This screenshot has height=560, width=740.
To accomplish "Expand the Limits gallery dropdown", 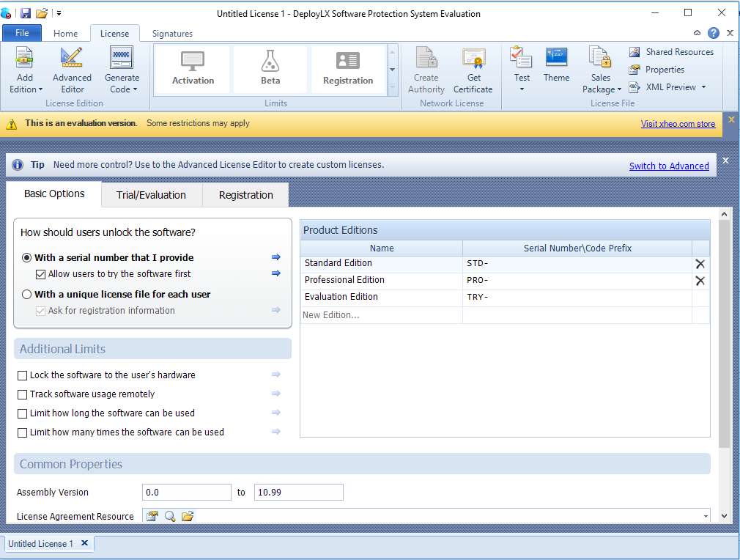I will click(x=393, y=70).
